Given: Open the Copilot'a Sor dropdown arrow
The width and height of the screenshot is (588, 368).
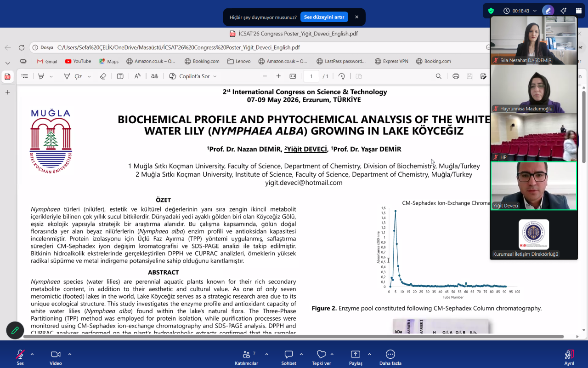Looking at the screenshot, I should tap(215, 76).
